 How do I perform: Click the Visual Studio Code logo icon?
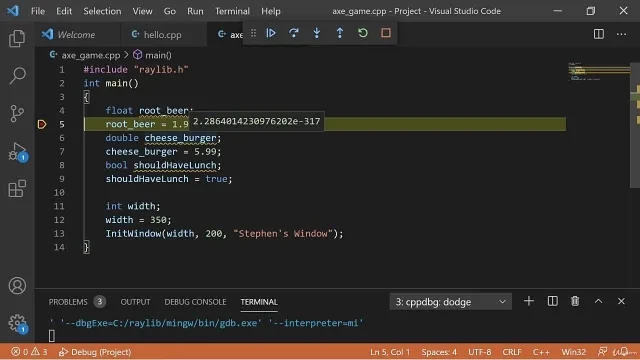coord(13,11)
